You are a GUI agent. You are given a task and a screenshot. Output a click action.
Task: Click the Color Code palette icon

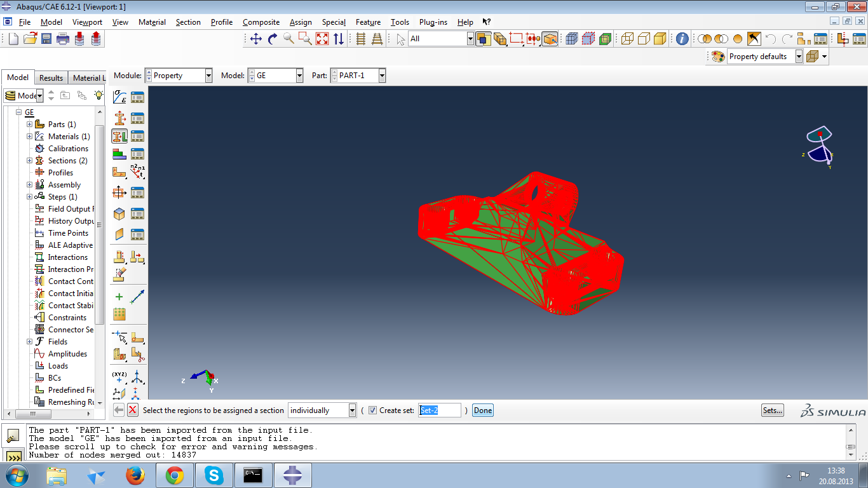tap(718, 57)
